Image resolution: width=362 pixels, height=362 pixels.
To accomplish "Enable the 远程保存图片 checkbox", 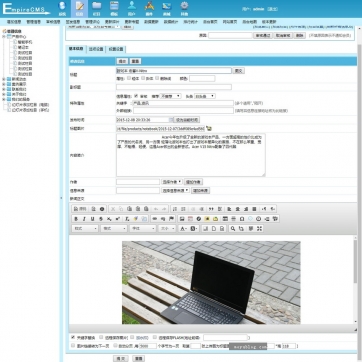I will 101,337.
